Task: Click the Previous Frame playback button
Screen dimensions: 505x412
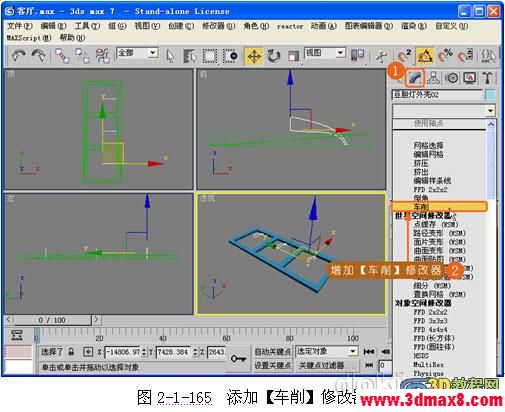Action: coord(385,351)
